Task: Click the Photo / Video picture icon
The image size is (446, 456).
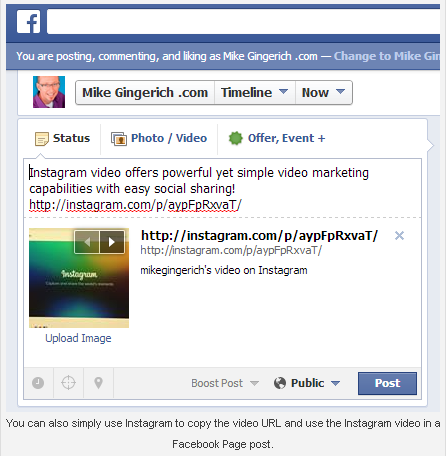Action: click(119, 139)
